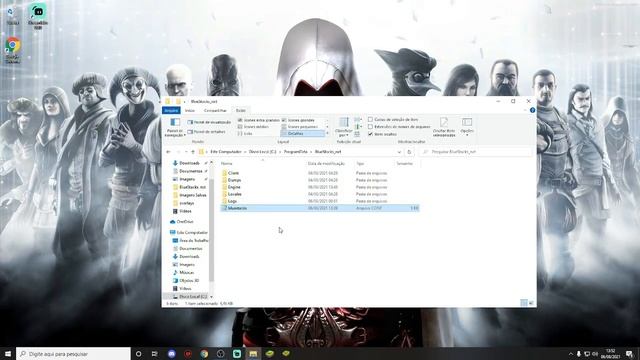Open the notification center icon
The width and height of the screenshot is (640, 360).
click(630, 354)
